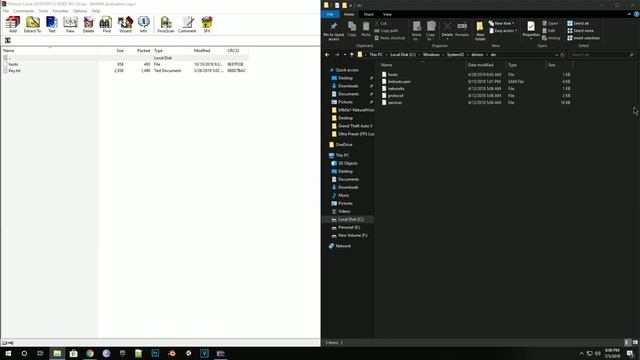The image size is (640, 360).
Task: Click the Copy icon in Explorer ribbon
Action: [352, 29]
